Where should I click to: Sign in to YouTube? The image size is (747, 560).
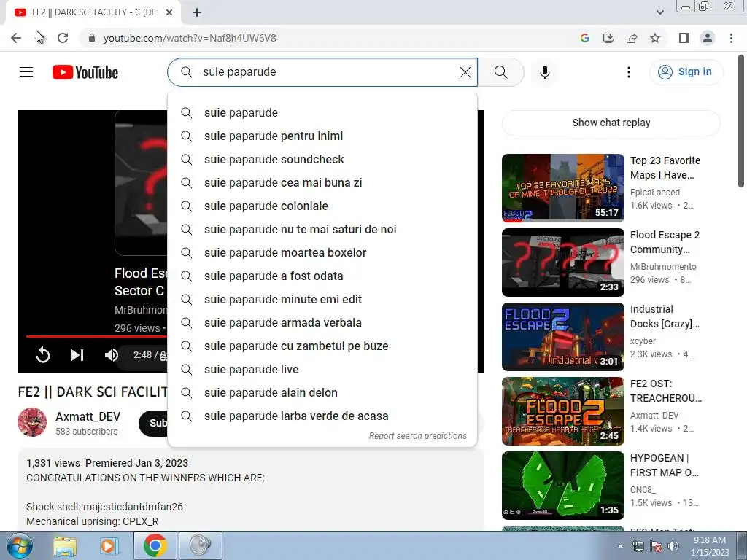[x=686, y=72]
